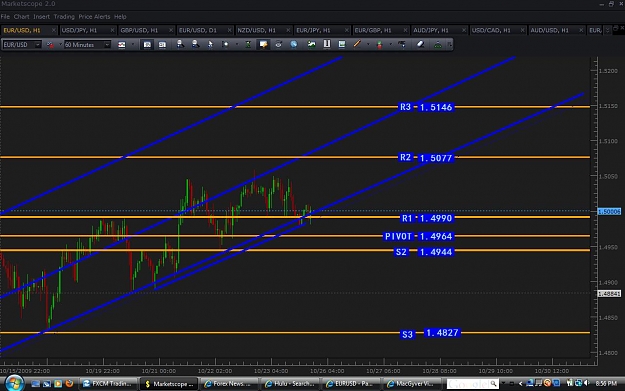Click the R1 1.4990 label
The width and height of the screenshot is (625, 391).
click(427, 218)
